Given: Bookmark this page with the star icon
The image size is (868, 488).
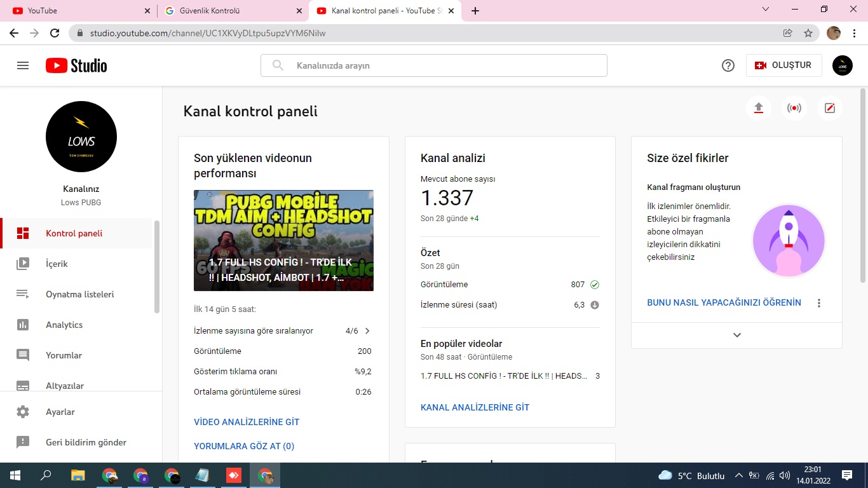Looking at the screenshot, I should [808, 33].
